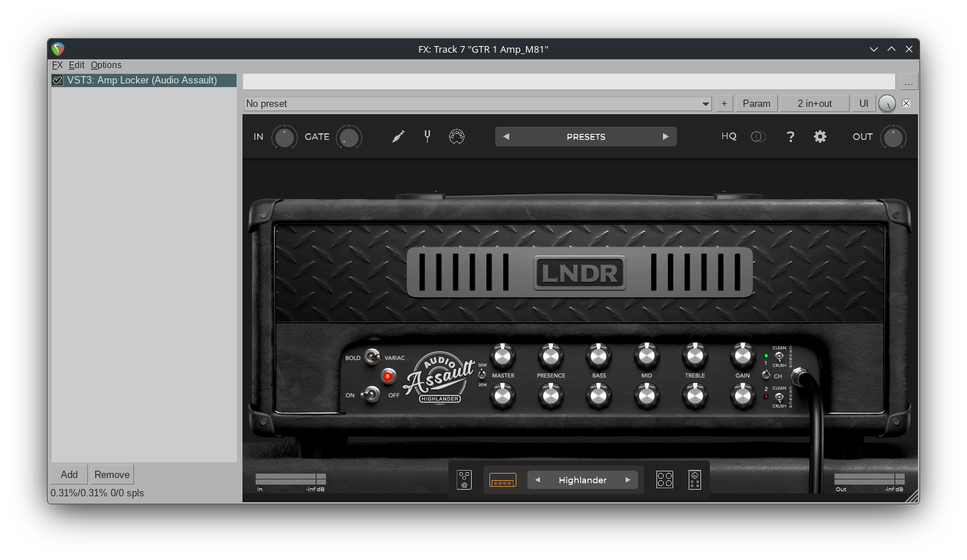Open the cabinet section with four speakers
967x560 pixels.
(x=664, y=479)
